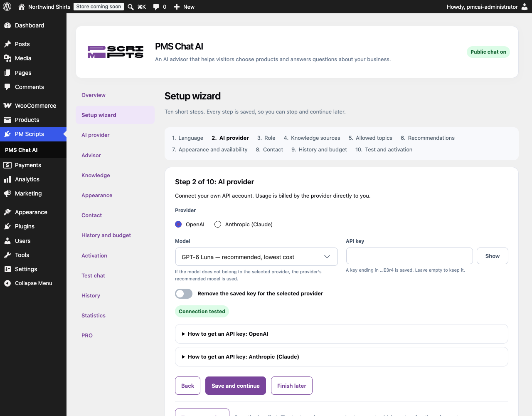Screen dimensions: 532x416
Task: Click the Dashboard gauge icon
Action: [x=7, y=25]
